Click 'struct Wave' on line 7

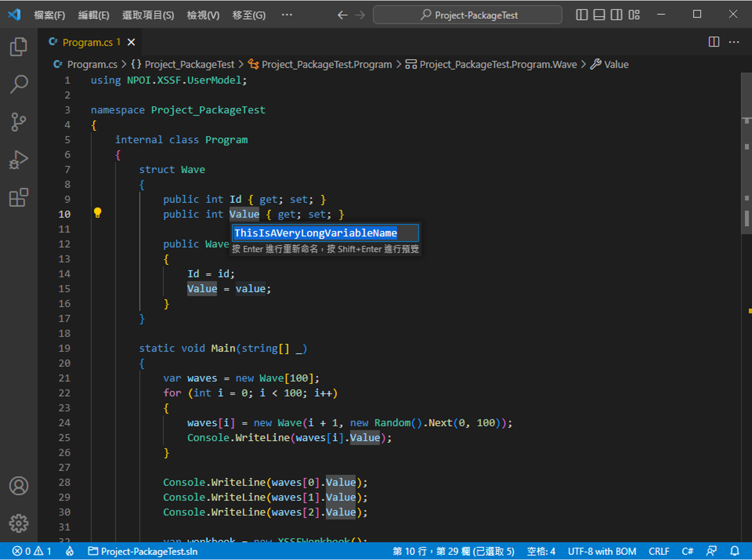click(172, 169)
